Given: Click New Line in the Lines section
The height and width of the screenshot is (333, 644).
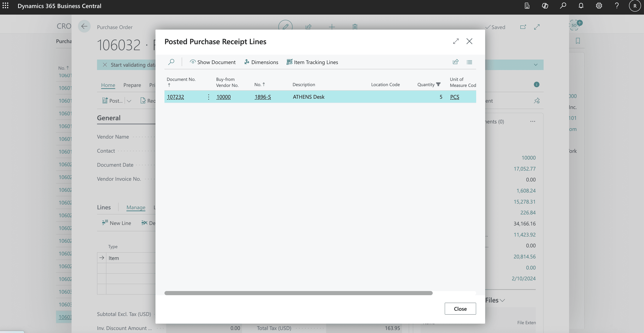Looking at the screenshot, I should (117, 223).
